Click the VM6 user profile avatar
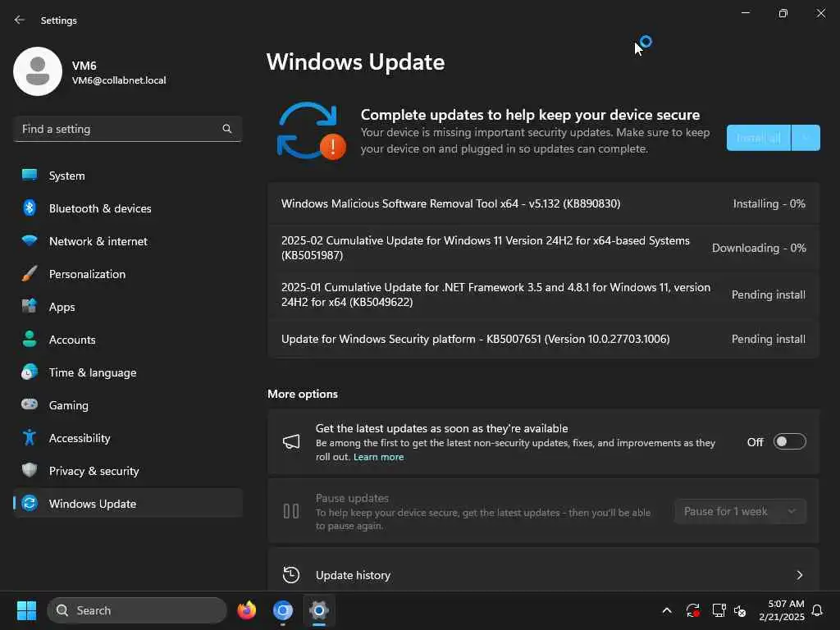Image resolution: width=840 pixels, height=630 pixels. point(38,71)
